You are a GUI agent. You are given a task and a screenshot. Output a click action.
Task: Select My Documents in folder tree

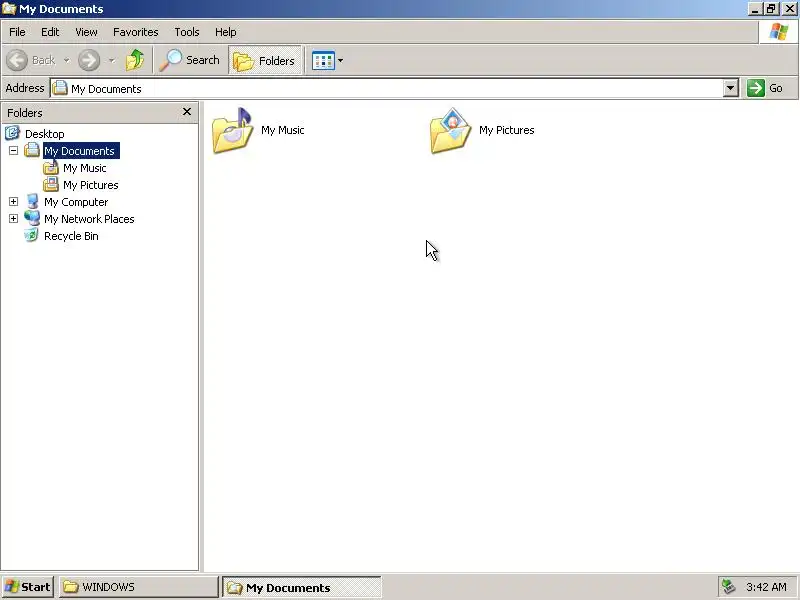81,151
